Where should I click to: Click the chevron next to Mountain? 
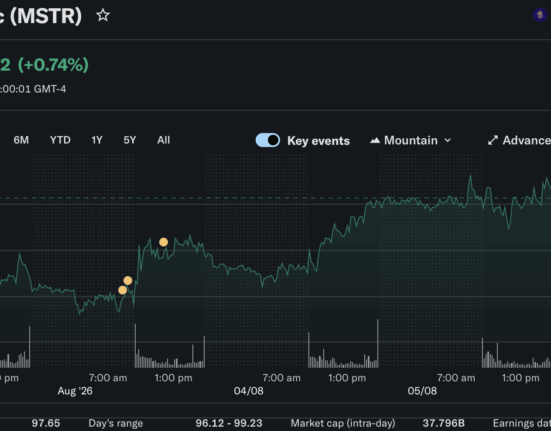coord(447,141)
